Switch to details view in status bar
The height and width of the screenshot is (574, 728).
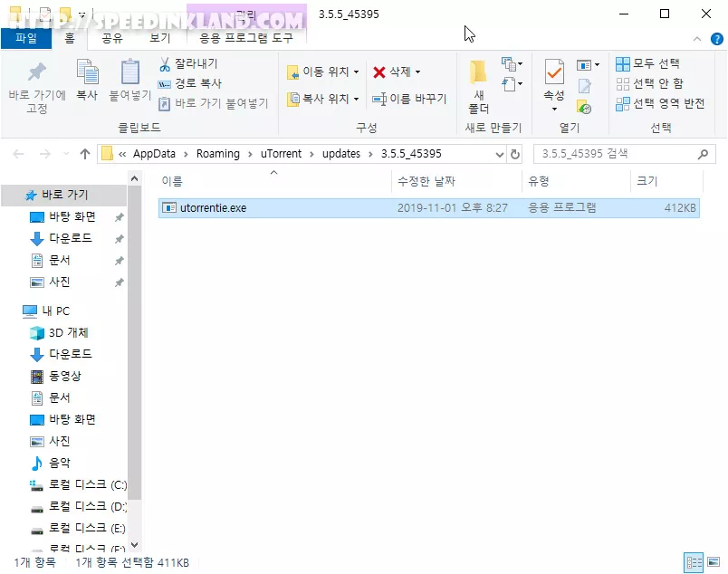[694, 562]
